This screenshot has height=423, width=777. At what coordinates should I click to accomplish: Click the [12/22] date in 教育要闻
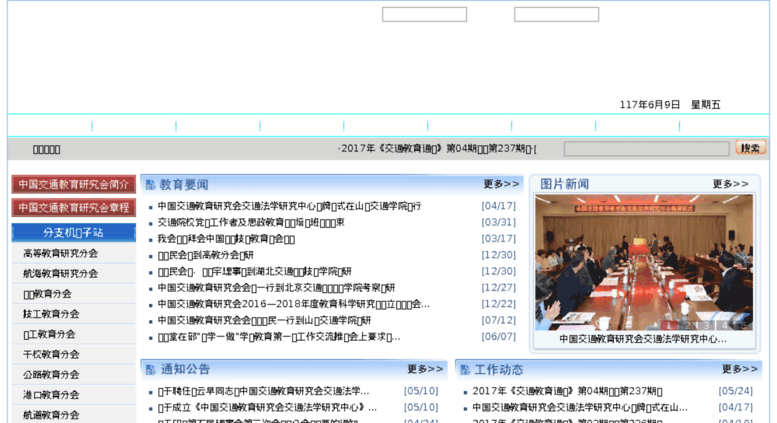[499, 304]
